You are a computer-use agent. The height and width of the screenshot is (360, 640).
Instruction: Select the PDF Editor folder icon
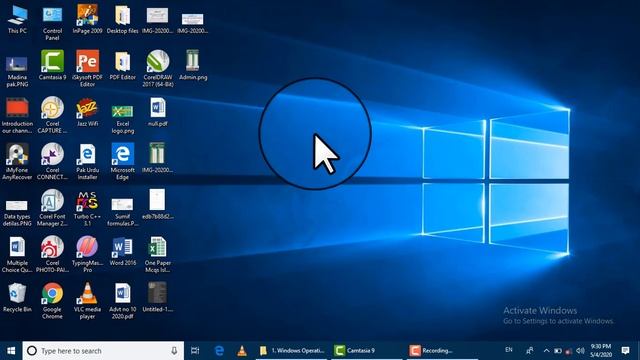click(x=122, y=65)
